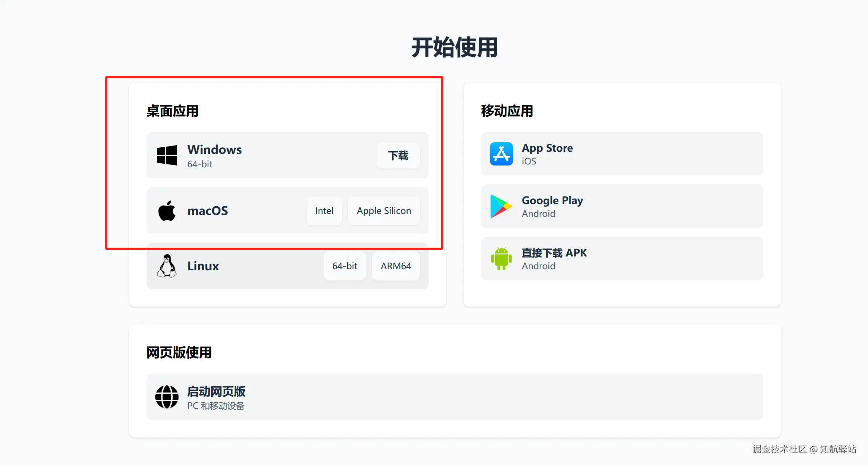Screen dimensions: 868x466
Task: Click the 移动应用 section heading
Action: (507, 111)
